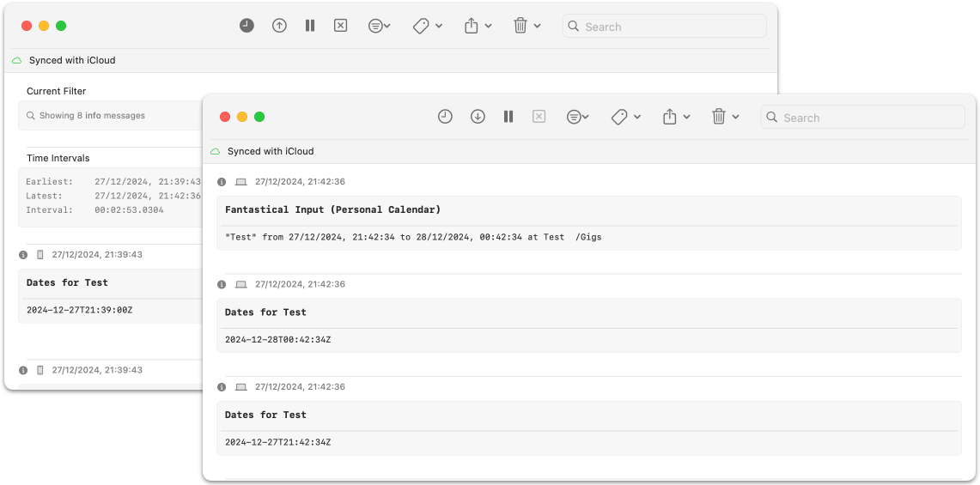980x485 pixels.
Task: Click the magnifier icon in front window search
Action: tap(772, 118)
